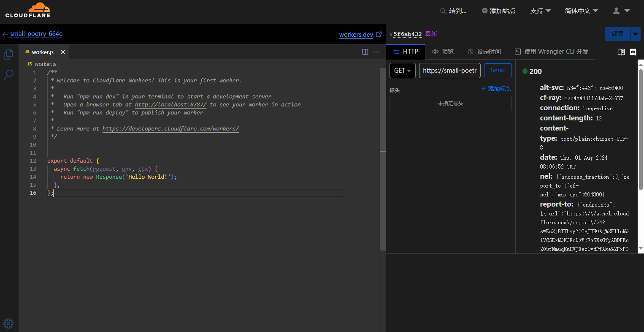Expand the deploy button dropdown arrow
644x332 pixels.
[x=636, y=34]
